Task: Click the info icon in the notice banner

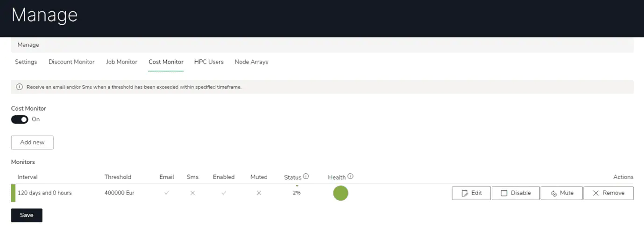Action: [20, 87]
